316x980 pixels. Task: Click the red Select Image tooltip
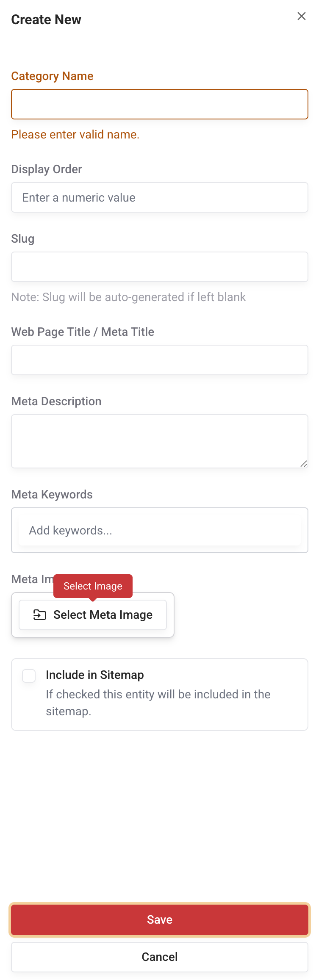pos(92,586)
